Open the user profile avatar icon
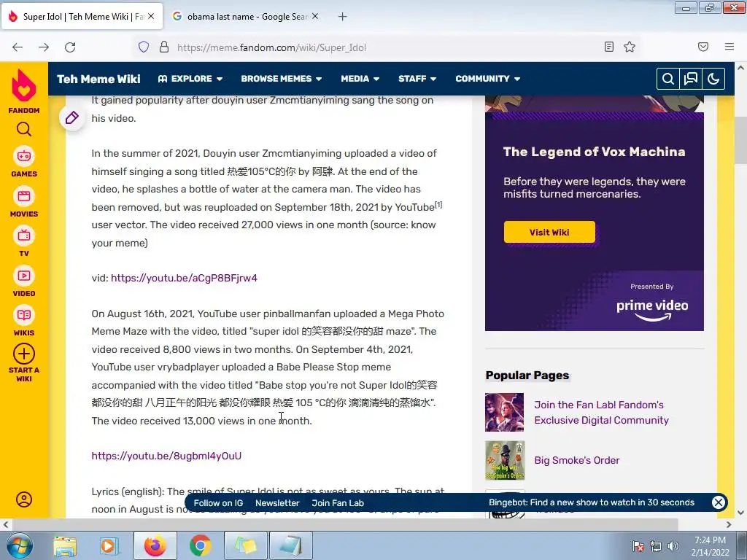Image resolution: width=747 pixels, height=560 pixels. coord(24,499)
